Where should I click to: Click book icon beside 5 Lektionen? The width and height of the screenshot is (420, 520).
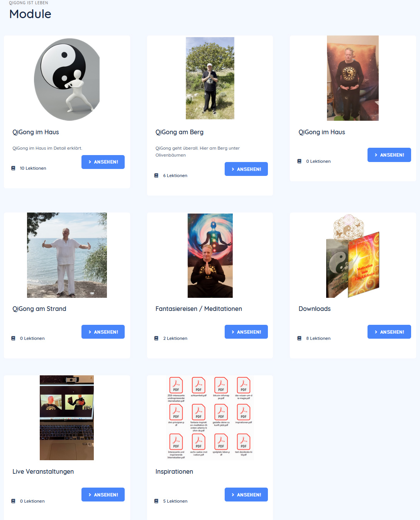point(156,501)
